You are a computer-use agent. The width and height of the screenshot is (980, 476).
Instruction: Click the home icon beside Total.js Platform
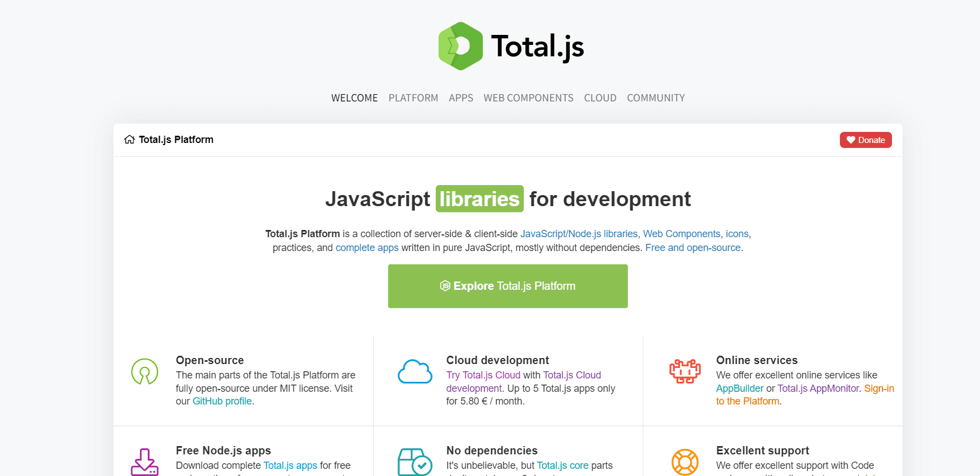point(130,140)
